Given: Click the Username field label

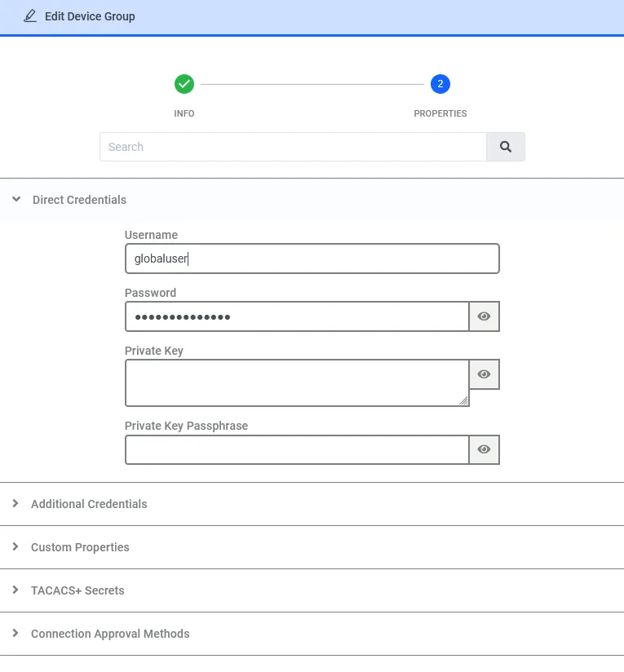Looking at the screenshot, I should click(x=151, y=235).
